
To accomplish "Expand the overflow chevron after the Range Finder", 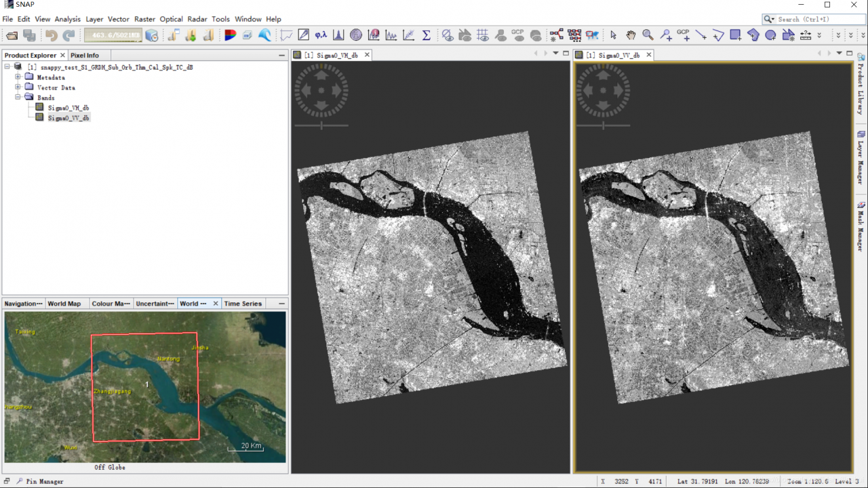I will pyautogui.click(x=819, y=35).
